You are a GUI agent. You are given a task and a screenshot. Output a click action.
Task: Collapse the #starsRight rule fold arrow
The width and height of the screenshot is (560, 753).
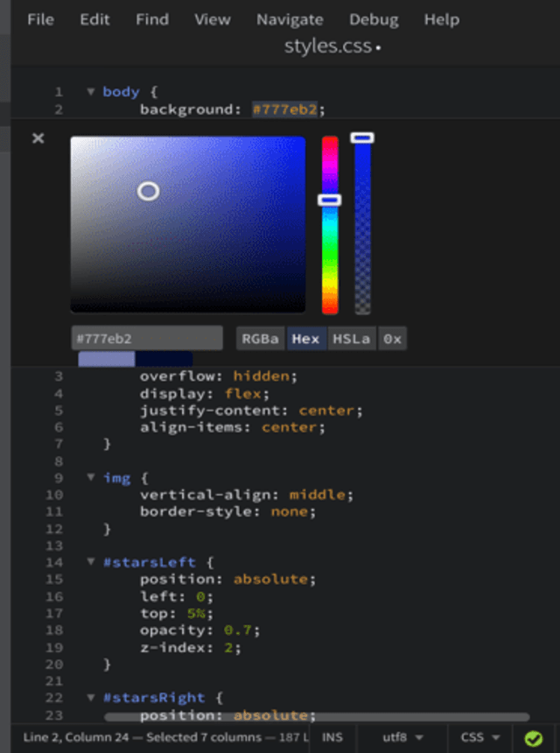click(90, 698)
